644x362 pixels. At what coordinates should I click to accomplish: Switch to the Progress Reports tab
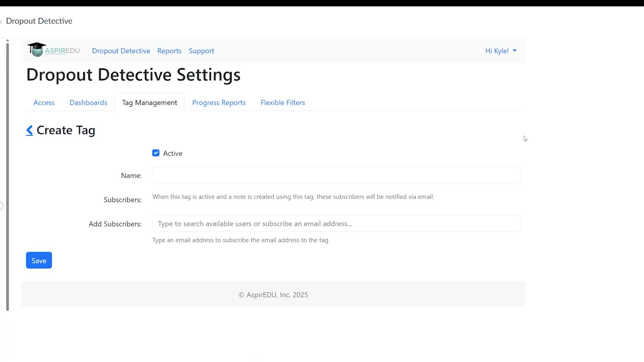219,103
